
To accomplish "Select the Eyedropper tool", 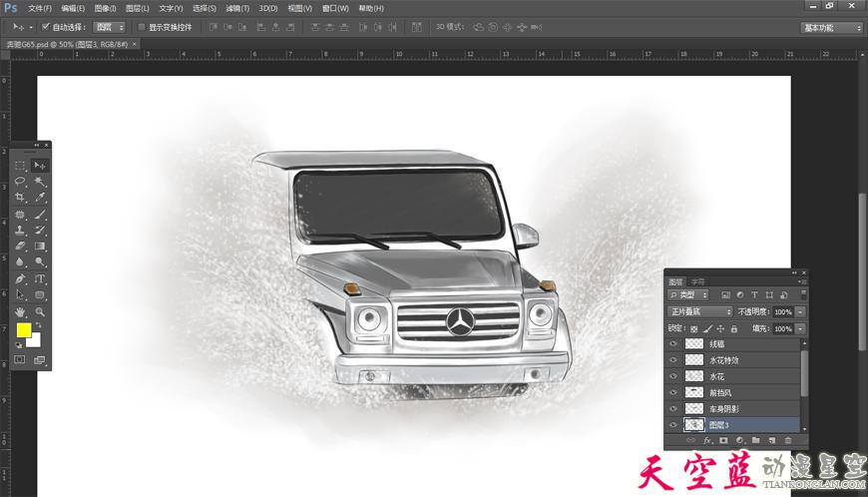I will tap(39, 197).
